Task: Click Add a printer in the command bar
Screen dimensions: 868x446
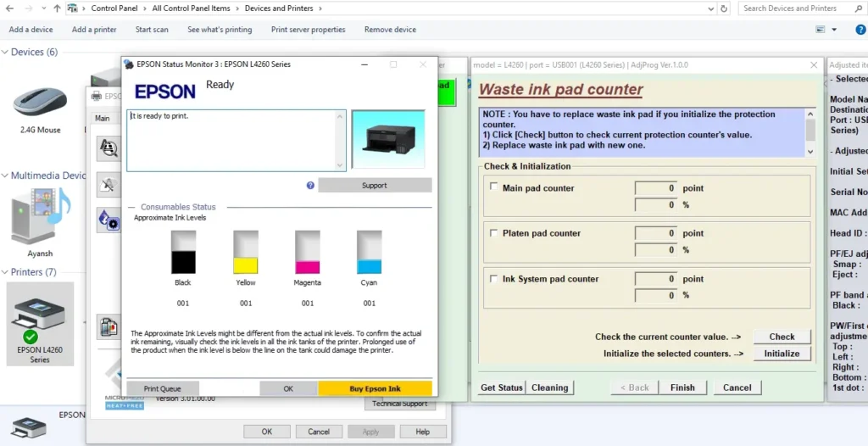Action: [94, 30]
